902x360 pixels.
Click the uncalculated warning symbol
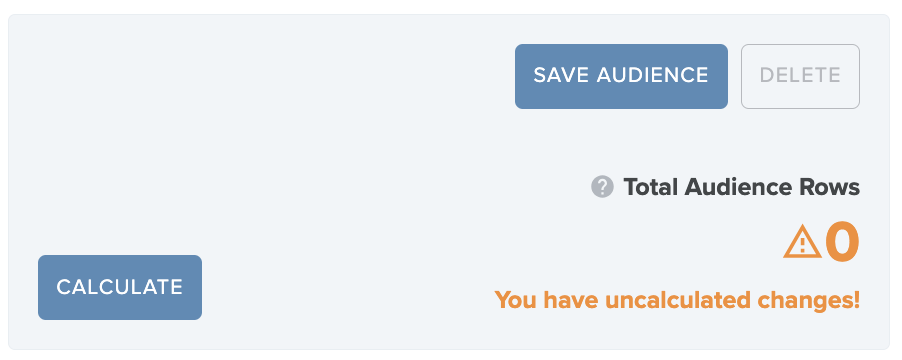coord(802,242)
